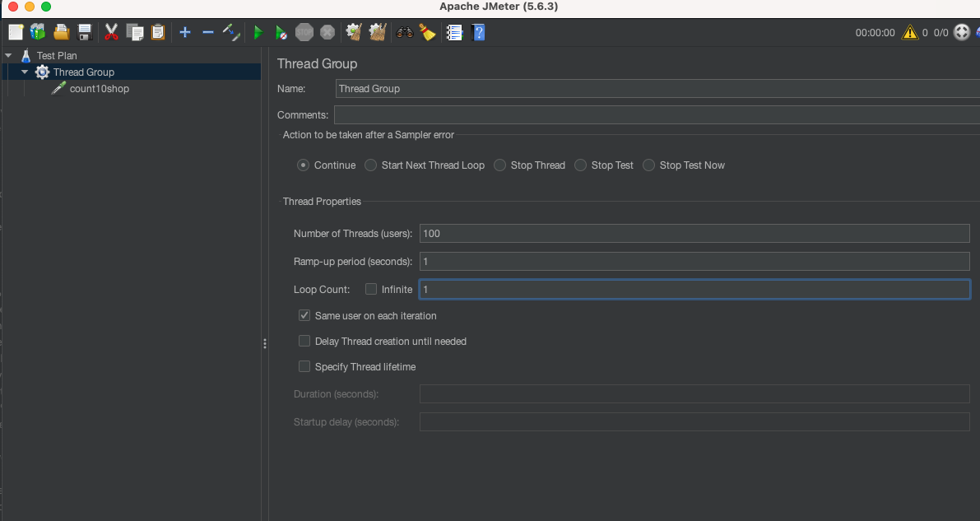
Task: Click the Clear results gear-broom icon
Action: (x=355, y=32)
